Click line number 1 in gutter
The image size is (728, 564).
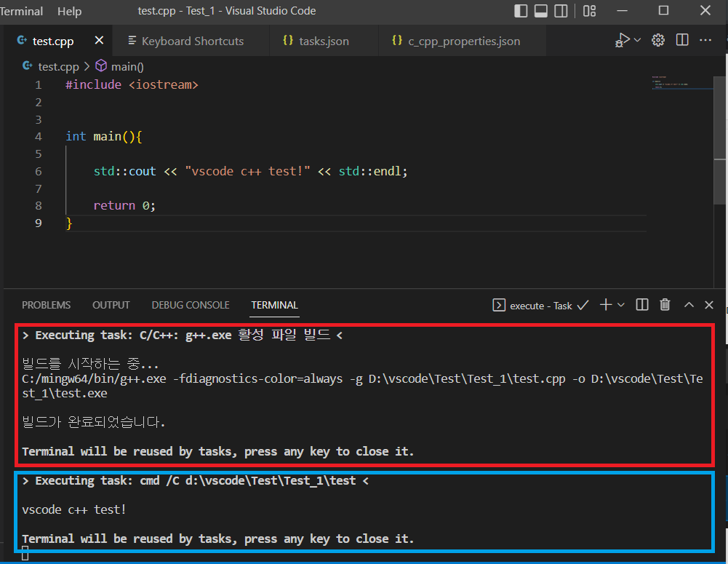pos(38,84)
